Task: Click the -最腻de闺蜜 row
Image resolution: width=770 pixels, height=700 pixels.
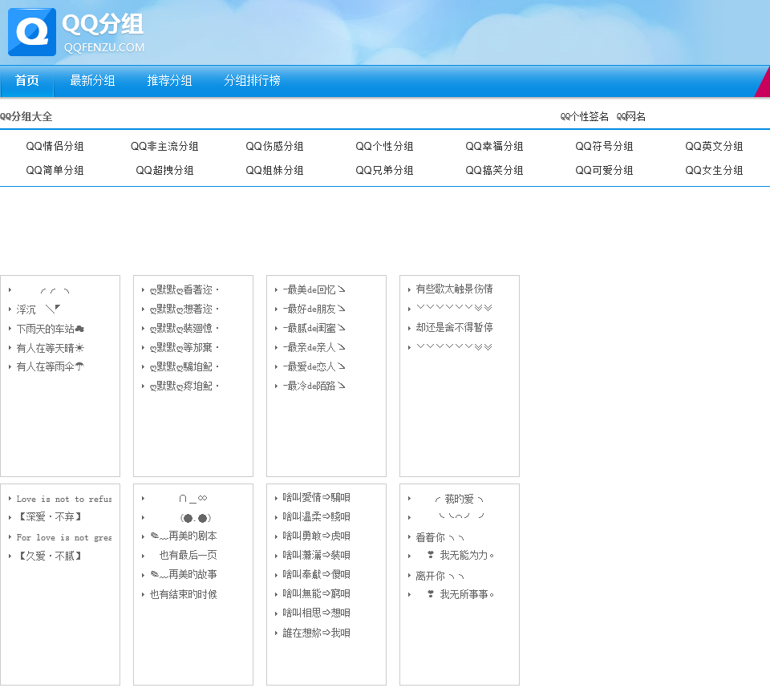Action: pyautogui.click(x=314, y=328)
